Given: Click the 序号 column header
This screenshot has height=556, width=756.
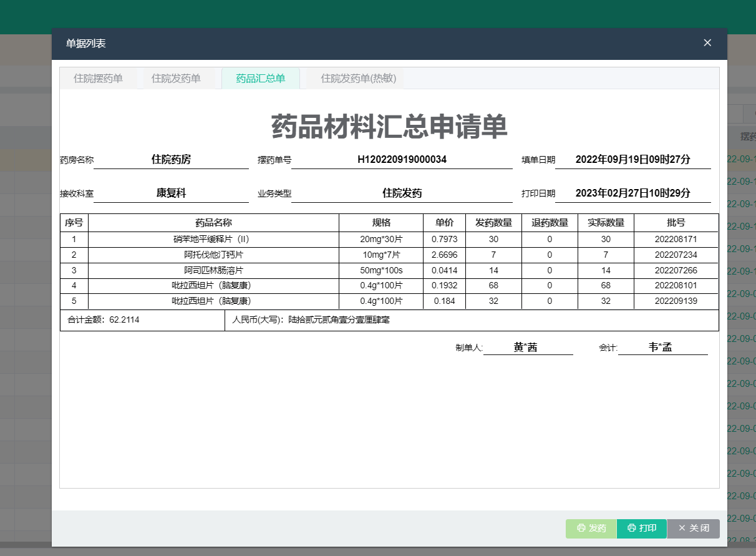Looking at the screenshot, I should 74,223.
